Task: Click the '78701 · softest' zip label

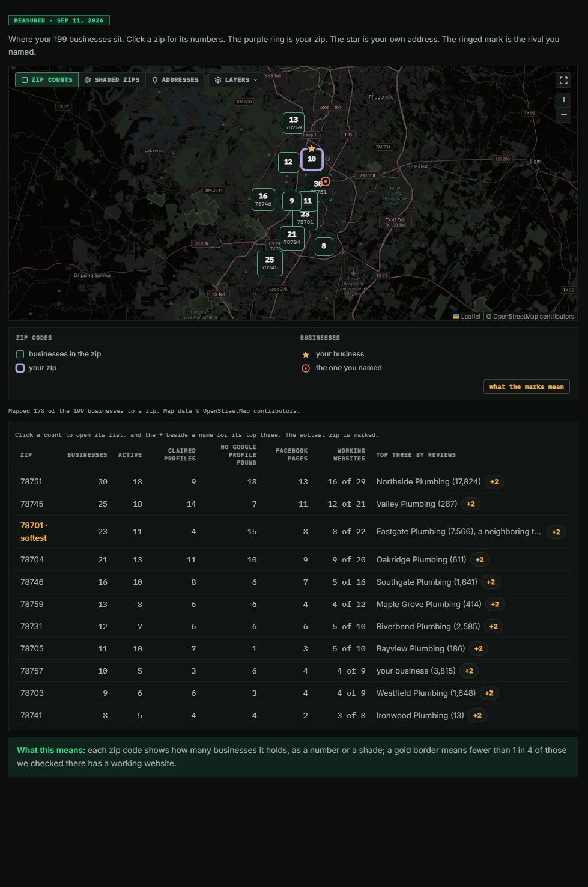Action: 34,532
